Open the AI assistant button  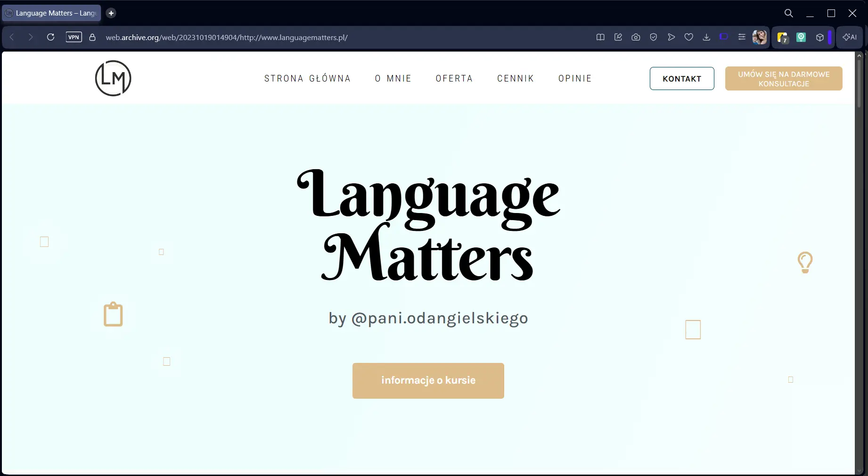click(x=850, y=37)
